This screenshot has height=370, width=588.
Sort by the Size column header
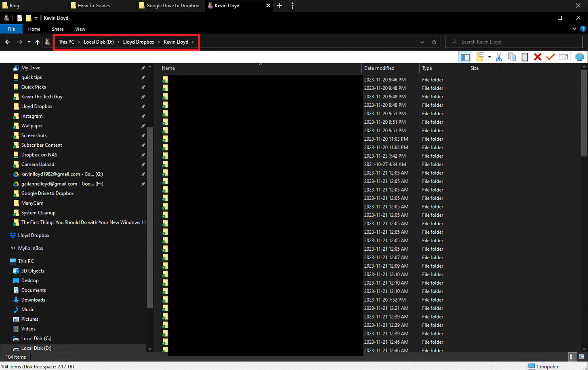tap(484, 68)
